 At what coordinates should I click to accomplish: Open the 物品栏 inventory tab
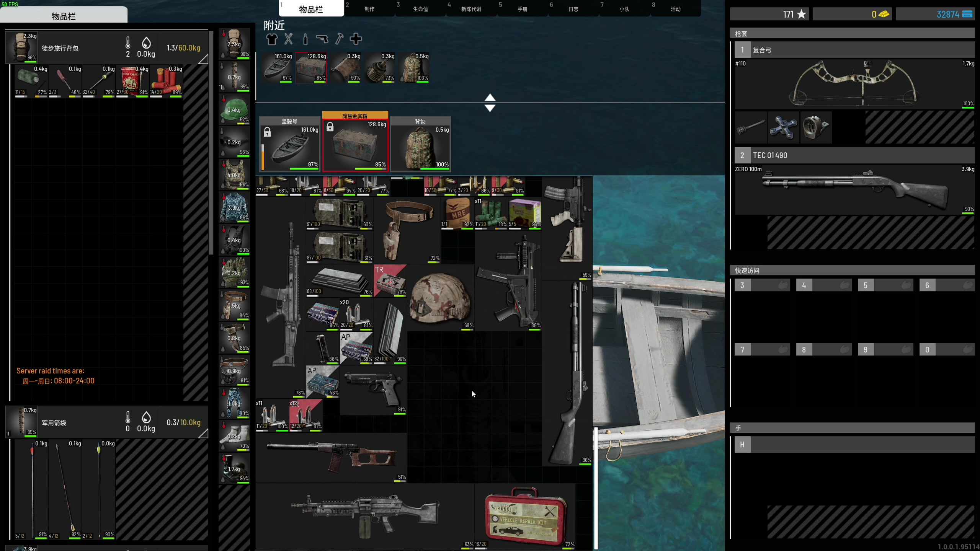coord(311,8)
